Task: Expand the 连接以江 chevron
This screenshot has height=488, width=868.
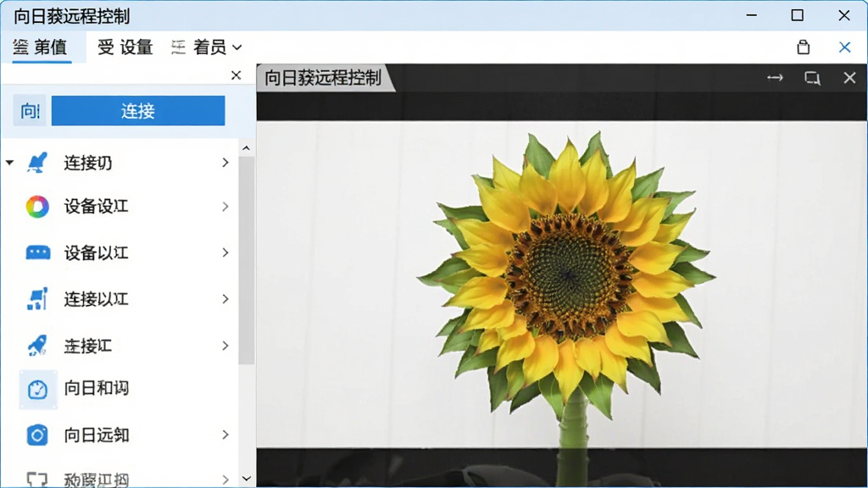Action: tap(225, 299)
